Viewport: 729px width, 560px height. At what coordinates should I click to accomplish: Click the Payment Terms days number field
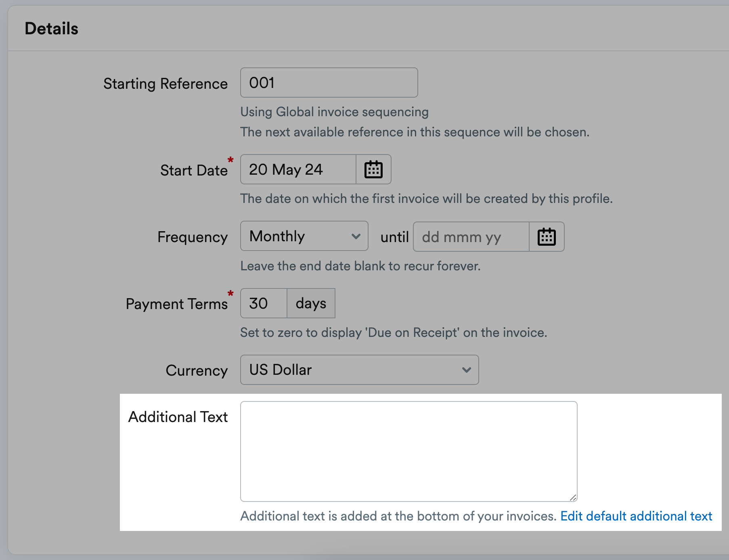point(264,303)
